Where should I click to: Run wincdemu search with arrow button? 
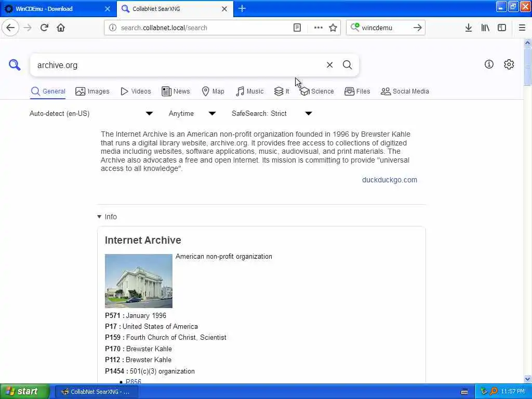click(x=418, y=28)
